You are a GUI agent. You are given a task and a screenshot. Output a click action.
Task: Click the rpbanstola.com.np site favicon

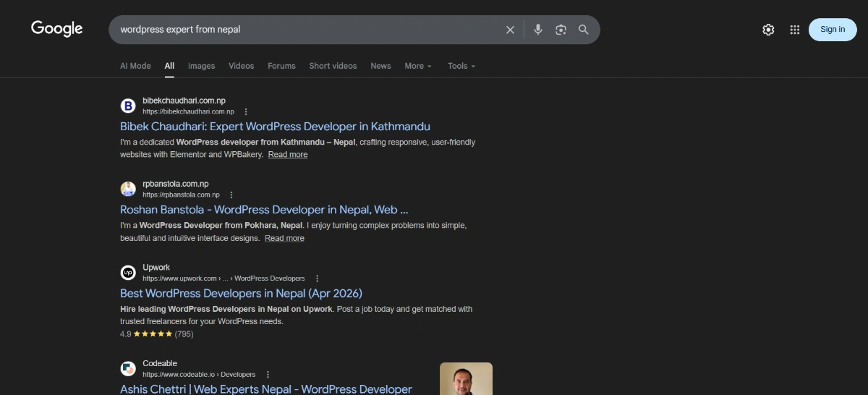128,190
